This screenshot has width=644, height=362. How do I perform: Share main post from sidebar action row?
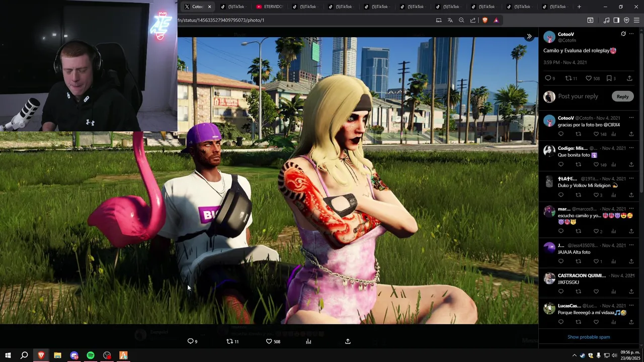(629, 78)
